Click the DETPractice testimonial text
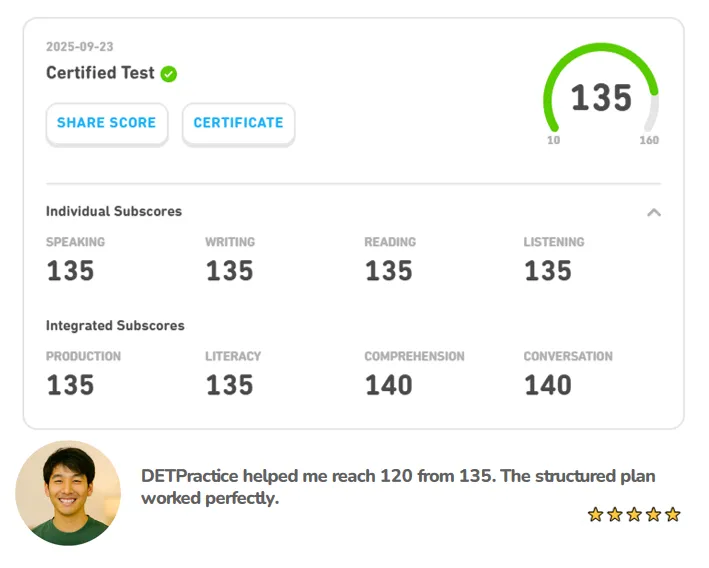Screen dimensions: 709x568 pyautogui.click(x=398, y=487)
